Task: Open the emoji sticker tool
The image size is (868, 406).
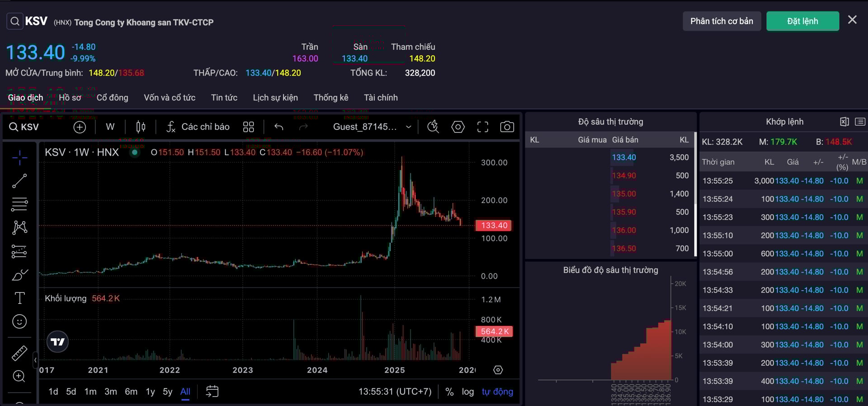Action: [x=19, y=321]
